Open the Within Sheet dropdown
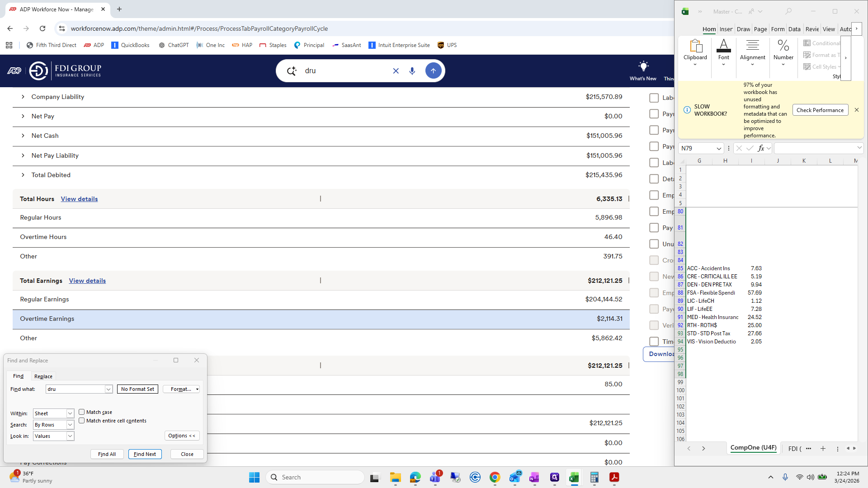This screenshot has width=868, height=488. coord(70,413)
